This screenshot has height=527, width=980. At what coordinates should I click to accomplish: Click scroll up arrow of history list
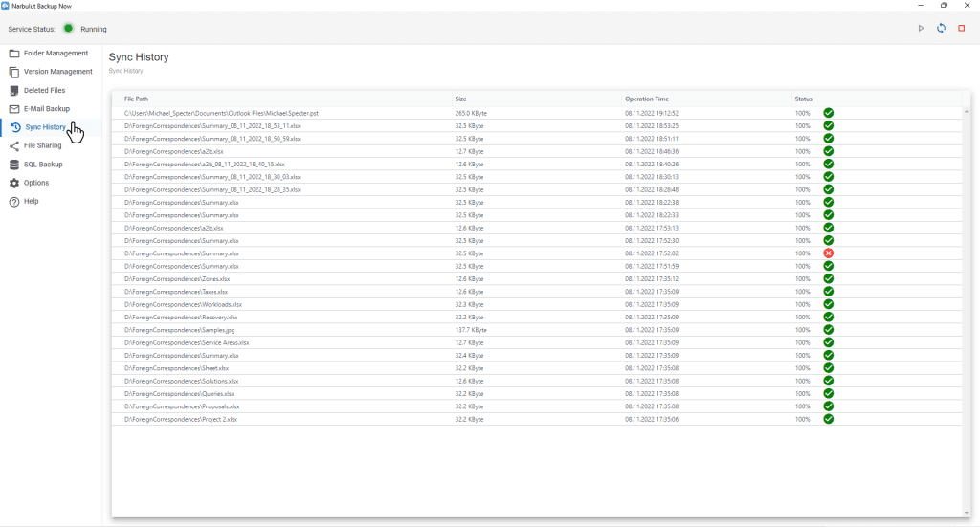[x=967, y=111]
